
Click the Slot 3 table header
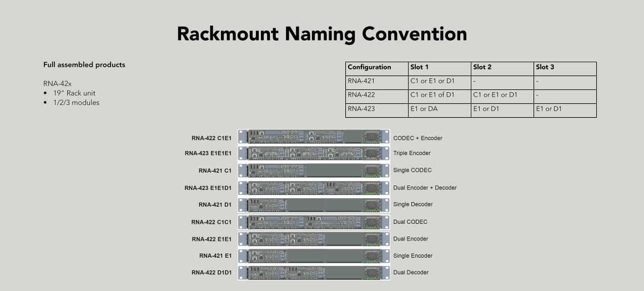click(x=545, y=67)
